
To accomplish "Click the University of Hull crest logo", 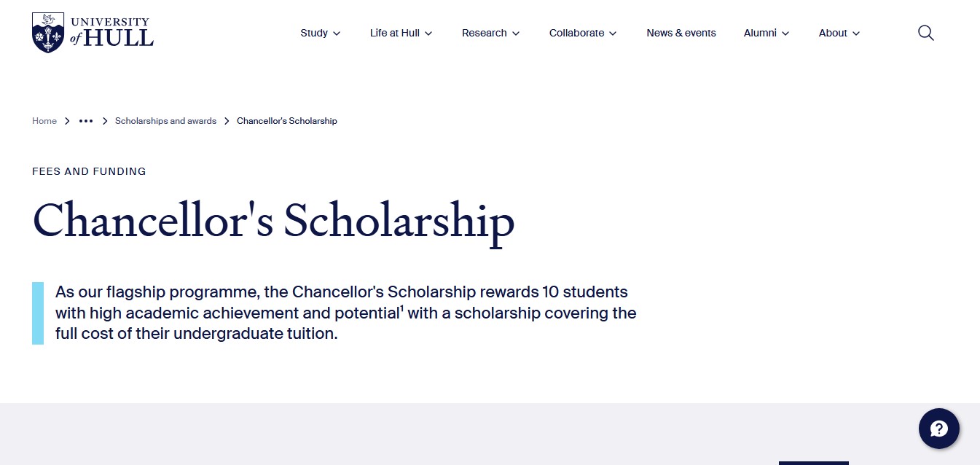I will point(49,33).
